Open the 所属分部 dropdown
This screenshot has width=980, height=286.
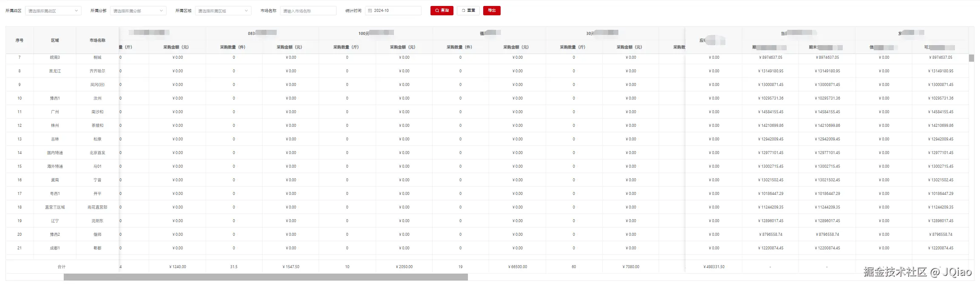coord(138,11)
